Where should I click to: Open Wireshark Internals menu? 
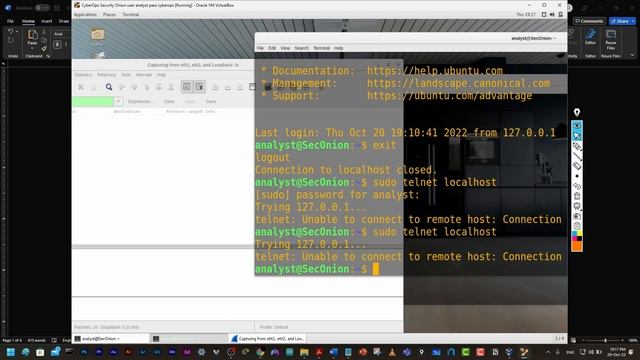144,75
